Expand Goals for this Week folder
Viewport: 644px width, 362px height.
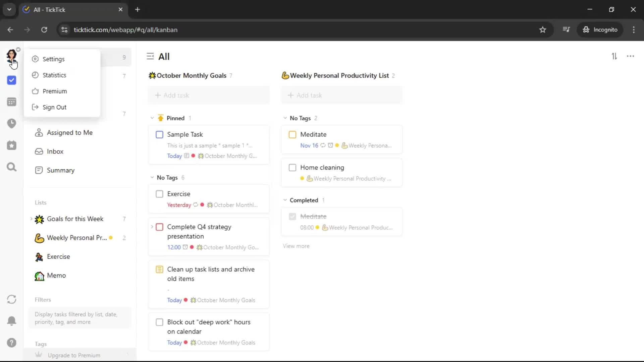(x=31, y=219)
